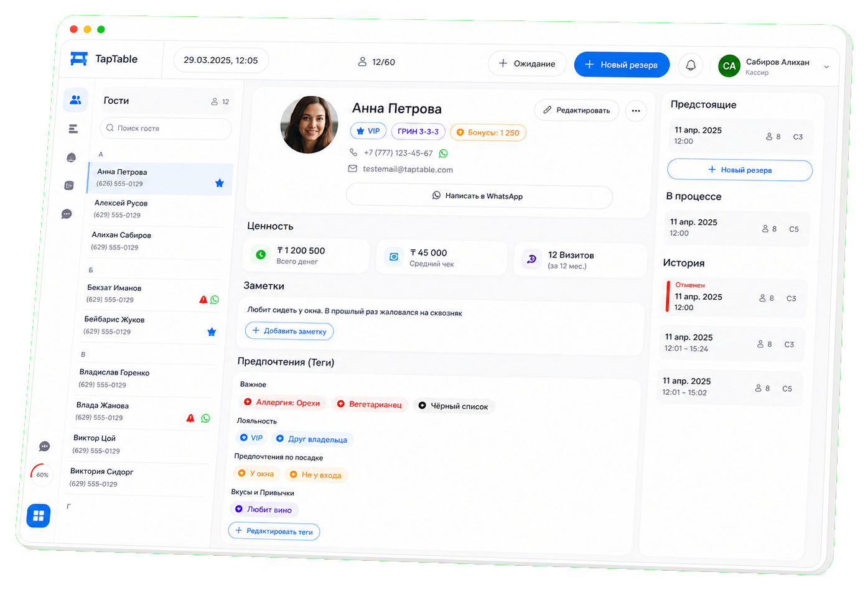Click the Не у входа tag
The width and height of the screenshot is (868, 590).
pyautogui.click(x=316, y=475)
